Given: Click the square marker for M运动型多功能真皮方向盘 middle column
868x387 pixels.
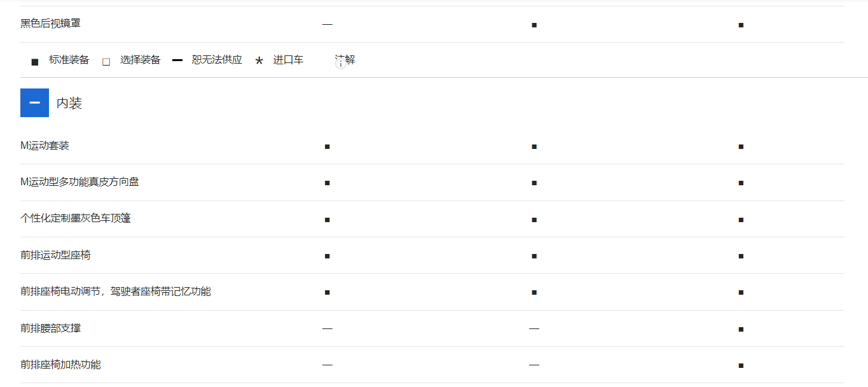Looking at the screenshot, I should point(534,183).
